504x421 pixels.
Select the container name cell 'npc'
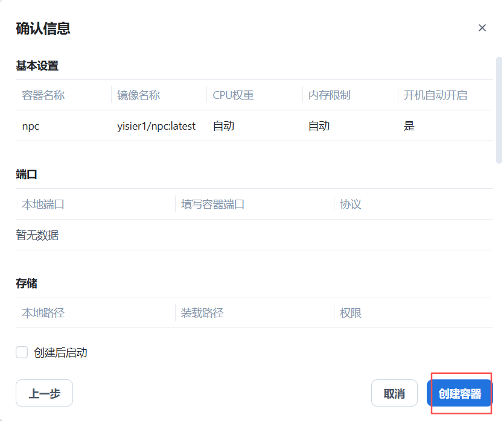click(31, 126)
